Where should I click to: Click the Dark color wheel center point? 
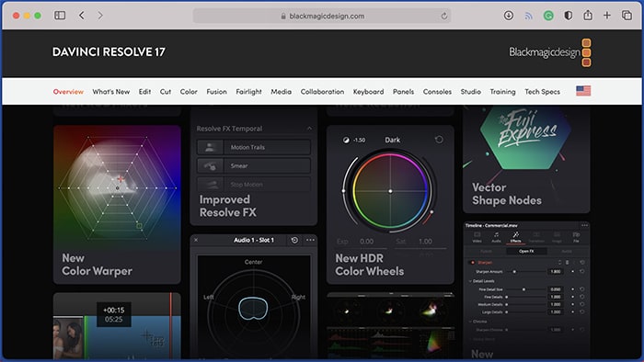(390, 191)
